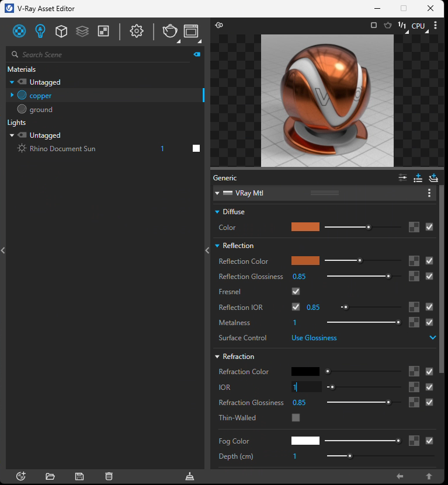Screen dimensions: 448x485
Task: Select the copper material
Action: tap(40, 96)
